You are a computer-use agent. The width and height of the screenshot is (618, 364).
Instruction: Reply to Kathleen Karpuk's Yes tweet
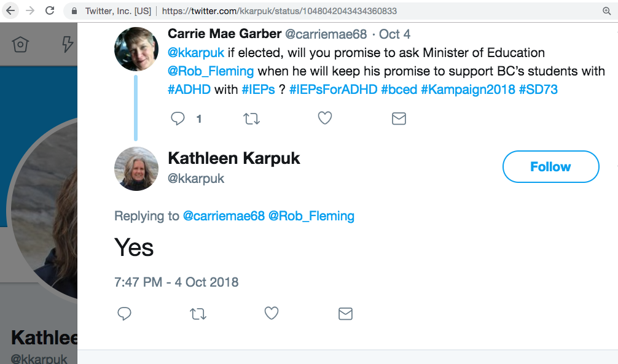pos(125,314)
